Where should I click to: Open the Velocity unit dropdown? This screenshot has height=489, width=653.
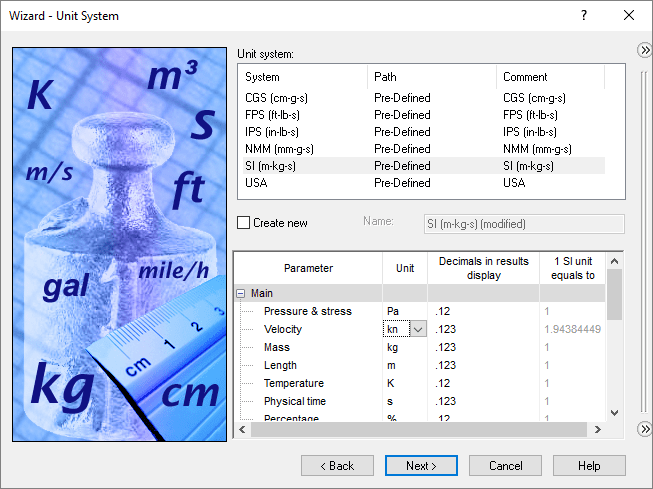pos(417,329)
